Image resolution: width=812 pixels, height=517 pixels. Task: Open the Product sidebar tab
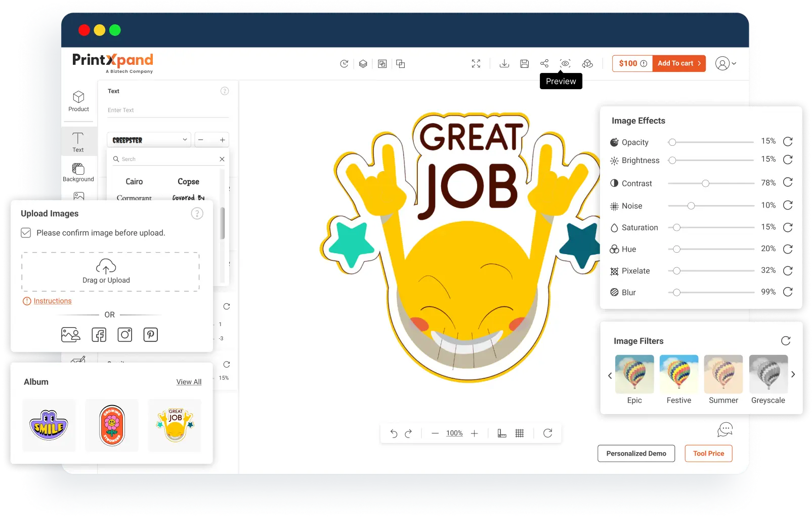[78, 101]
